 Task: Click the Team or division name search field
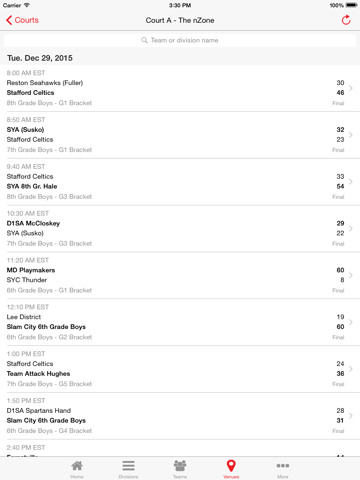tap(180, 40)
